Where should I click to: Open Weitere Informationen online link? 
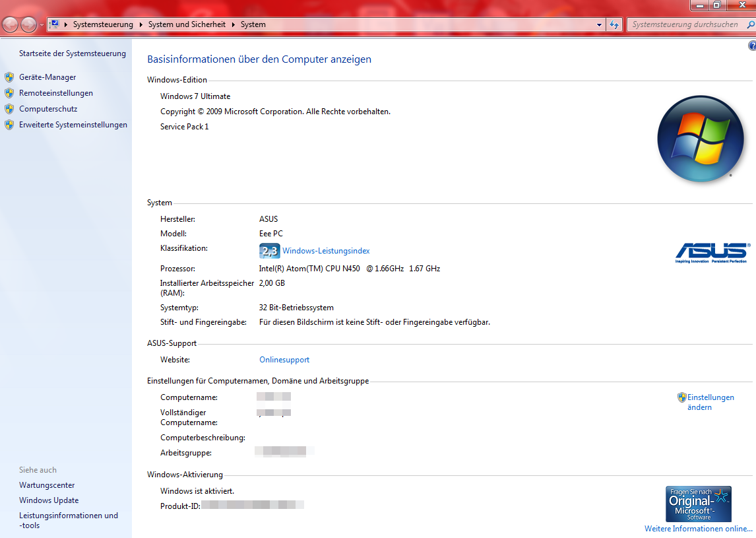698,529
